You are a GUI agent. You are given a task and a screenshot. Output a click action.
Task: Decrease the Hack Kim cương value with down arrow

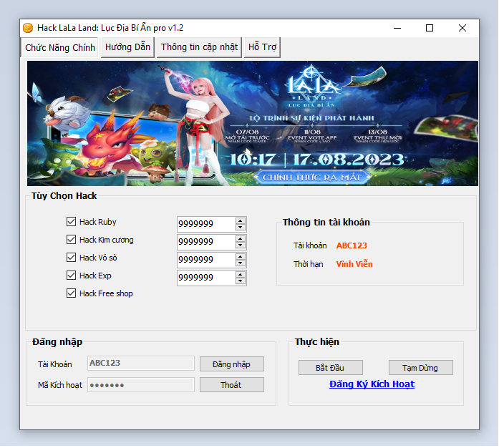pos(241,245)
